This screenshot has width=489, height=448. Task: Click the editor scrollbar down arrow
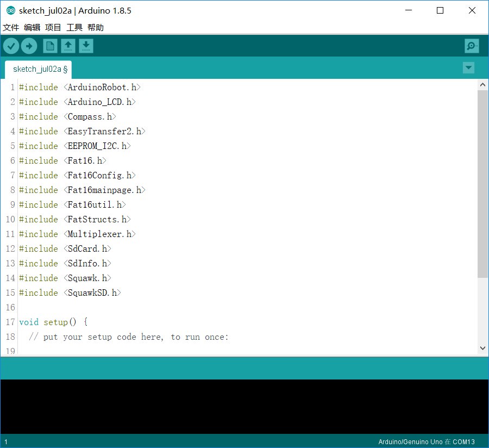[482, 348]
